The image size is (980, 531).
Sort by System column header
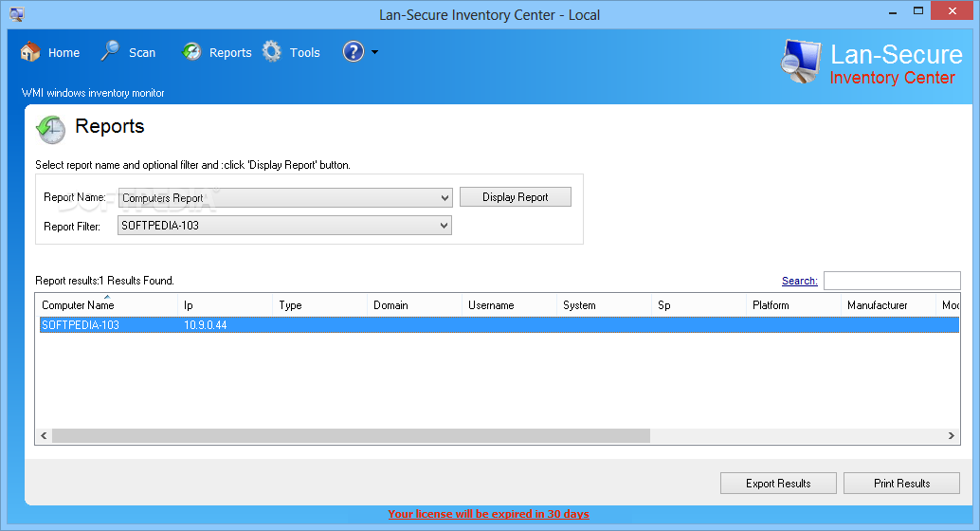pos(604,304)
